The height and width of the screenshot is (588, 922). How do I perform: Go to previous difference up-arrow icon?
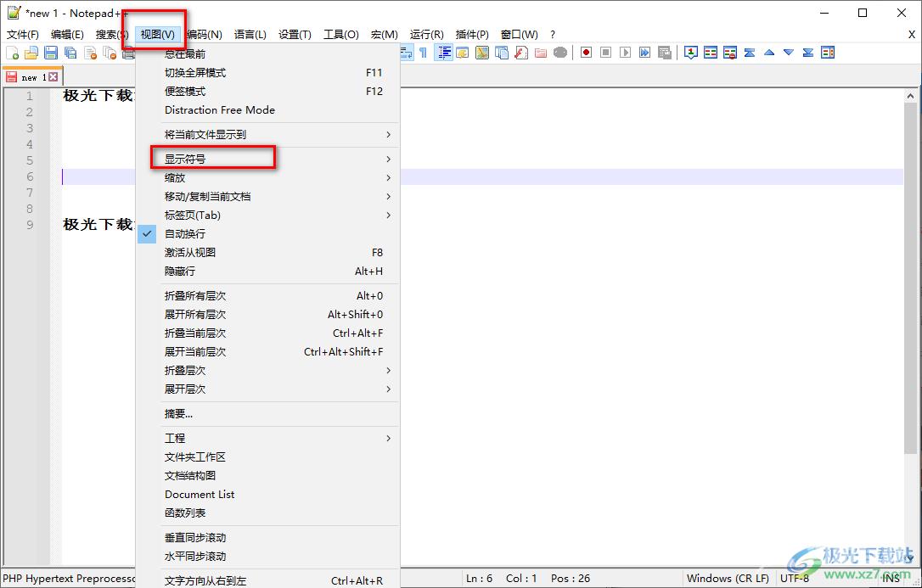[769, 53]
